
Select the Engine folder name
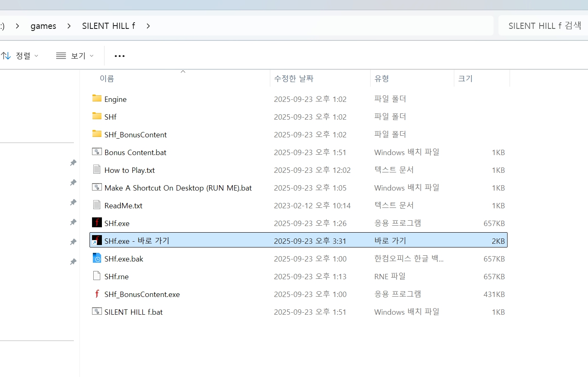point(116,99)
